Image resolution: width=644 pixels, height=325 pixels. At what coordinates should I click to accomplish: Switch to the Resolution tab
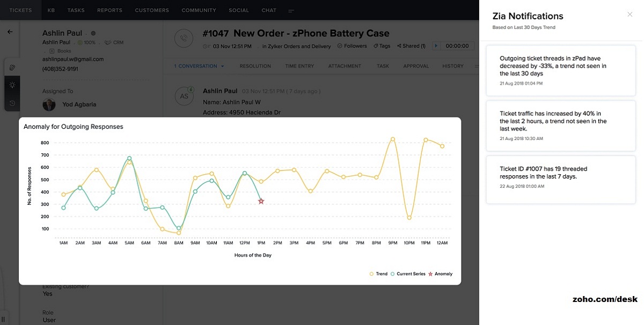(255, 67)
